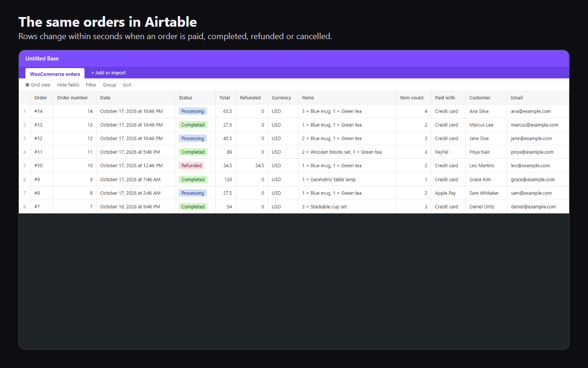This screenshot has height=368, width=588.
Task: Select the Item count column header
Action: pos(413,98)
